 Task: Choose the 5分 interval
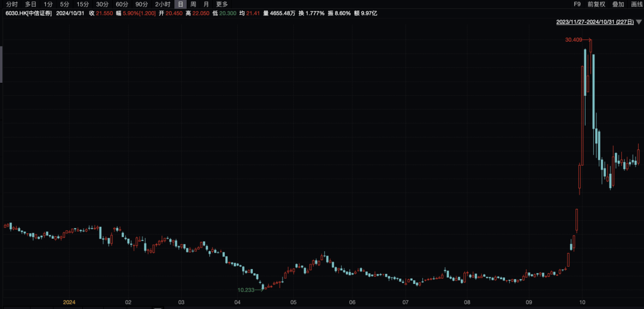pyautogui.click(x=64, y=4)
